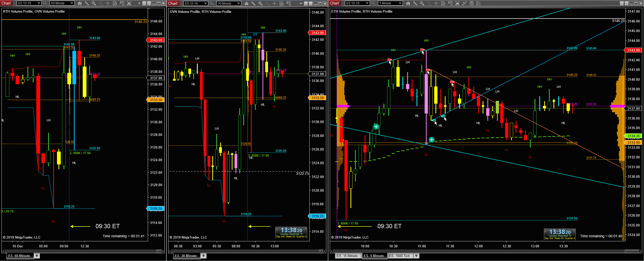
Task: Expand toolbar overflow arrow in 60 Minute chart
Action: (x=139, y=4)
